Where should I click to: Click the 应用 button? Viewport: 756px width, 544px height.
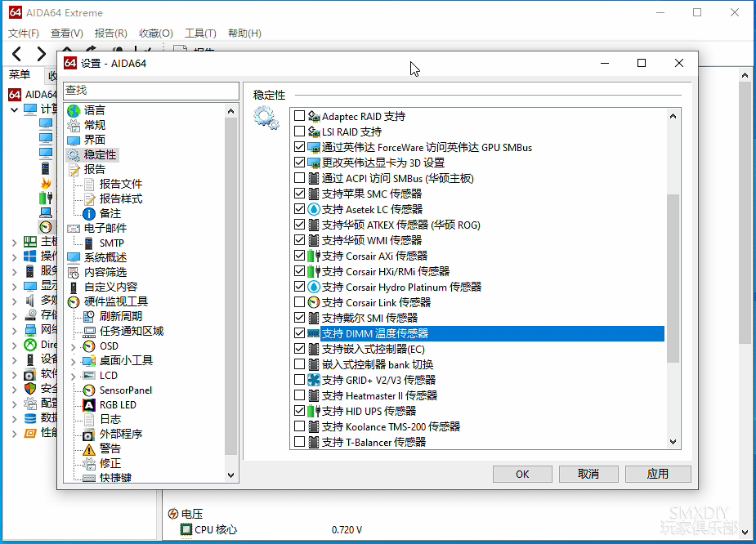[x=658, y=474]
